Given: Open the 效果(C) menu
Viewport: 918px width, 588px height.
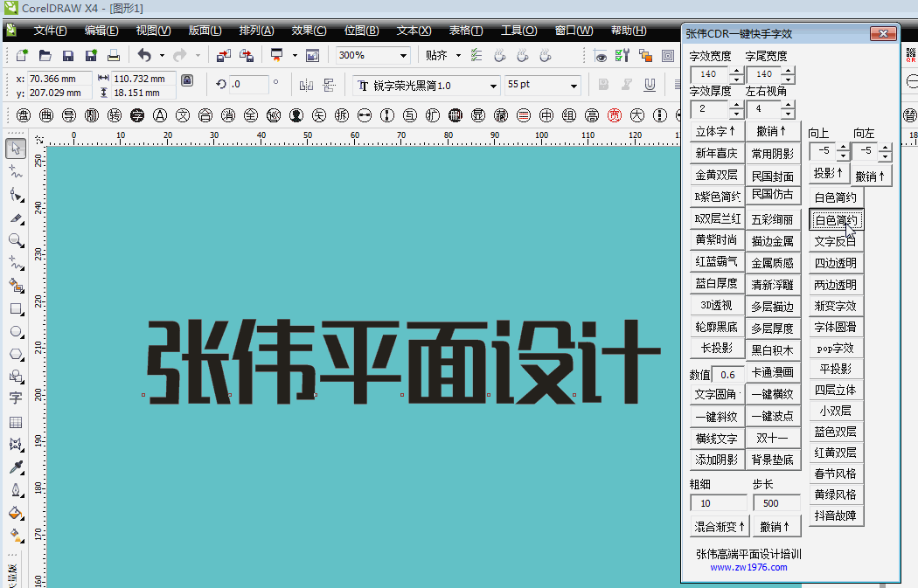Looking at the screenshot, I should pos(309,31).
